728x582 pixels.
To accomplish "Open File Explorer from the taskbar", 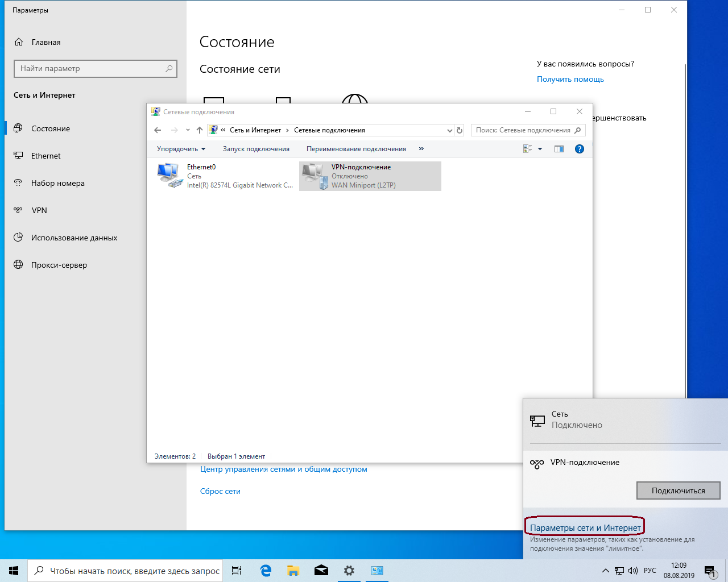I will tap(293, 571).
